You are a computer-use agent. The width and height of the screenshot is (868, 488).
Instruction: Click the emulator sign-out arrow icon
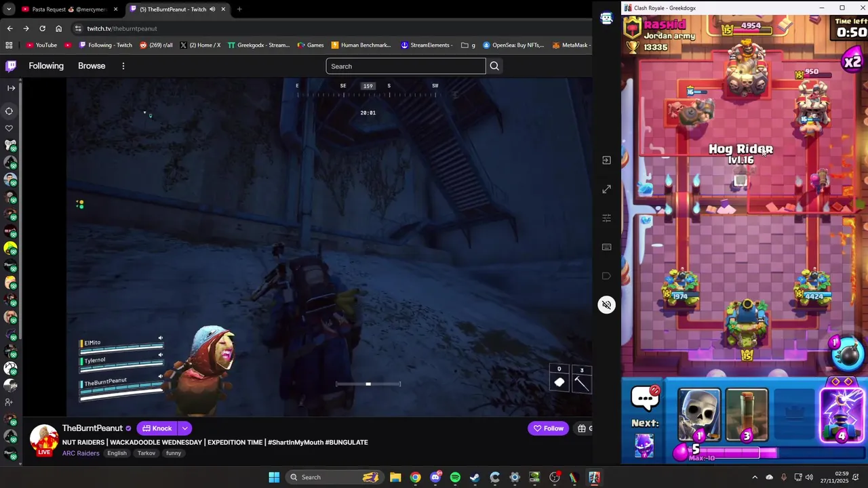point(606,161)
